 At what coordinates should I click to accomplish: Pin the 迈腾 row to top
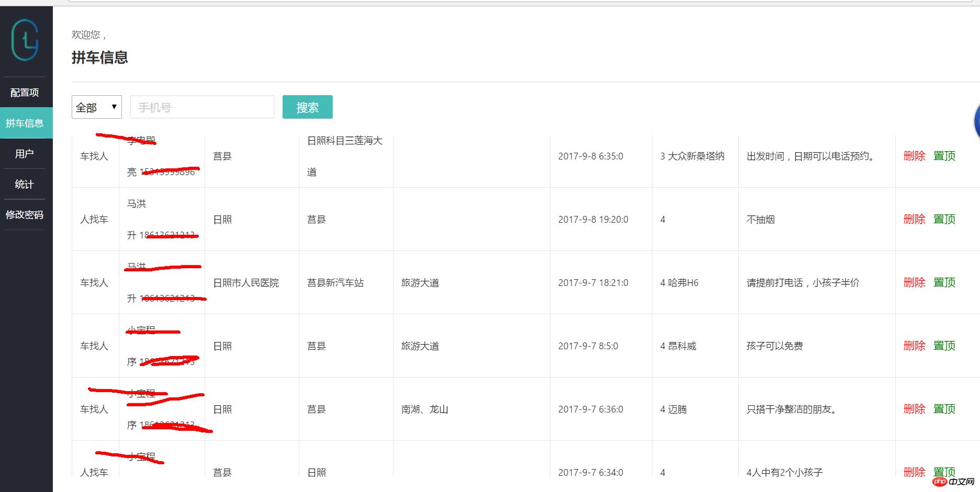coord(944,409)
